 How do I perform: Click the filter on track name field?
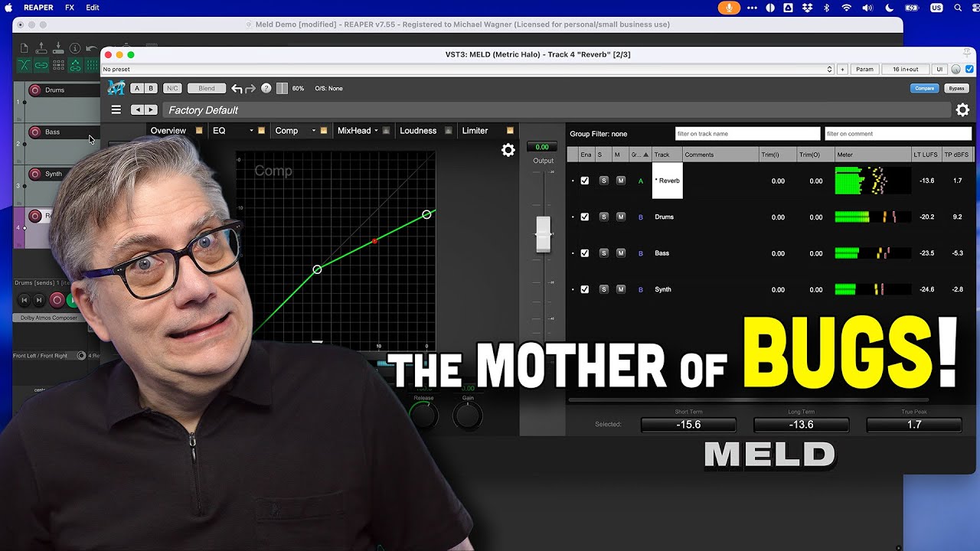point(747,134)
